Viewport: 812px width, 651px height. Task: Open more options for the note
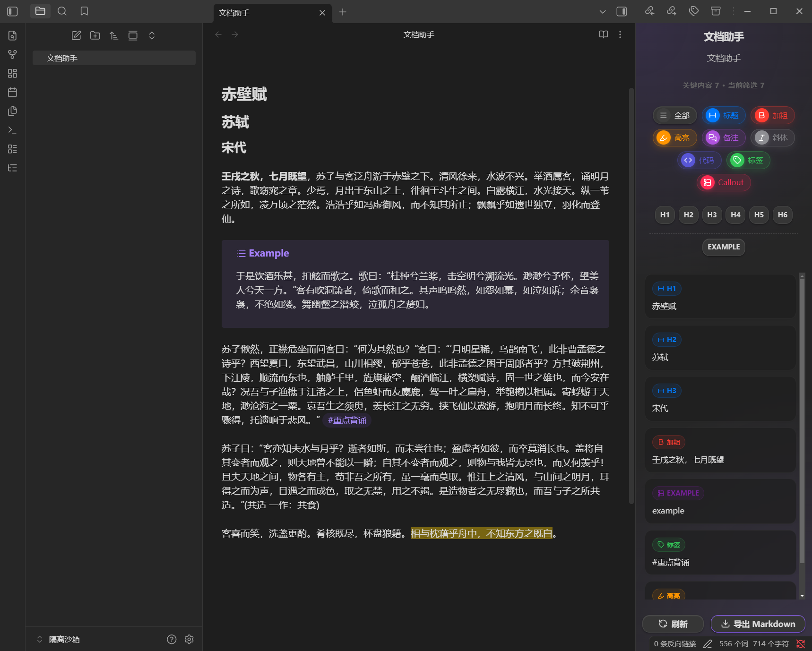620,34
